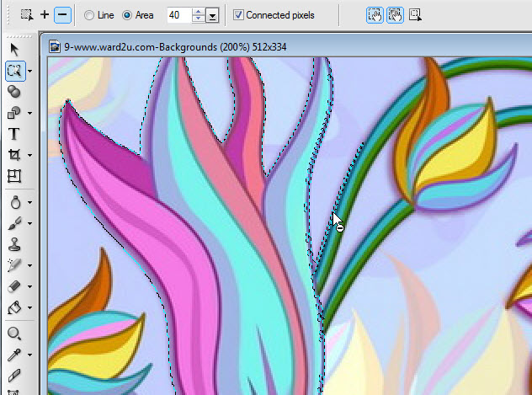
Task: Select the Pick arrow tool
Action: [x=14, y=50]
